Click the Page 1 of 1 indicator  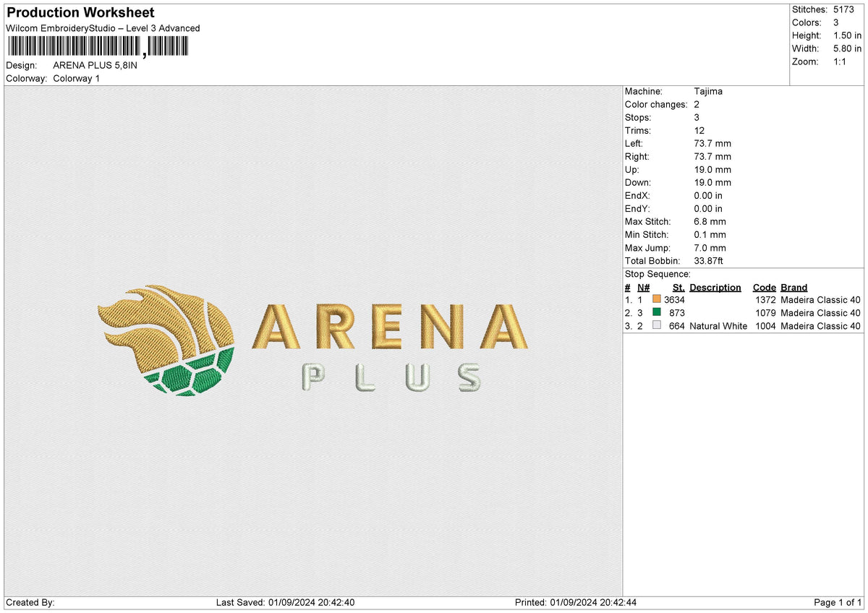pos(838,602)
